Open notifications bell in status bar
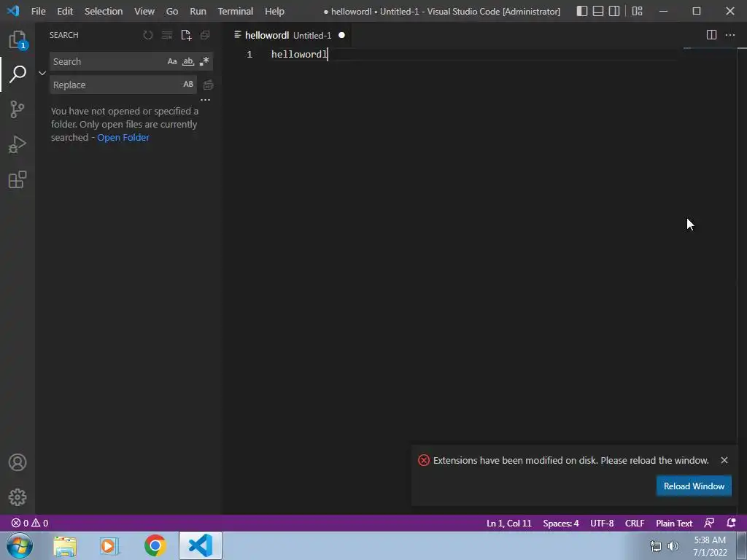Screen dimensions: 747x560 tap(731, 523)
